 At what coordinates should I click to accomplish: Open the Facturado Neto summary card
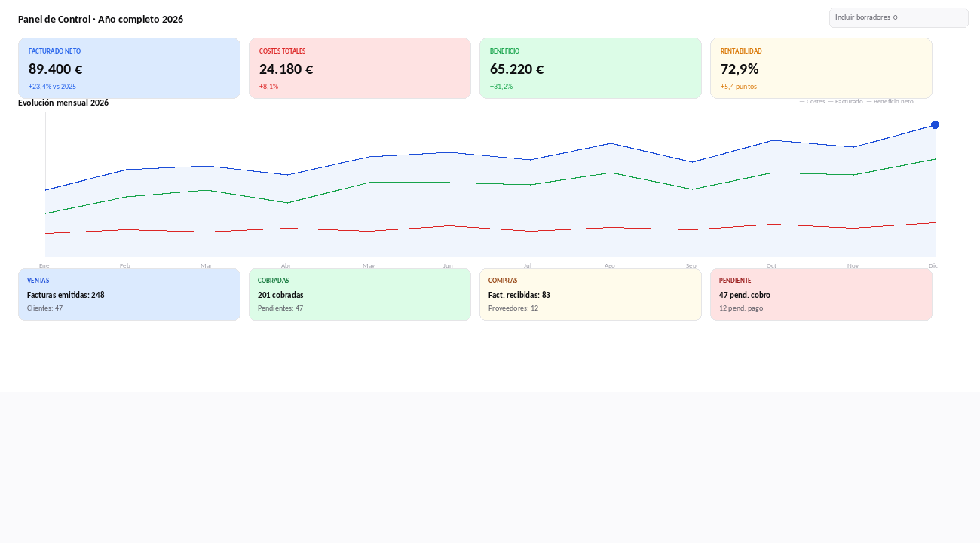(129, 68)
